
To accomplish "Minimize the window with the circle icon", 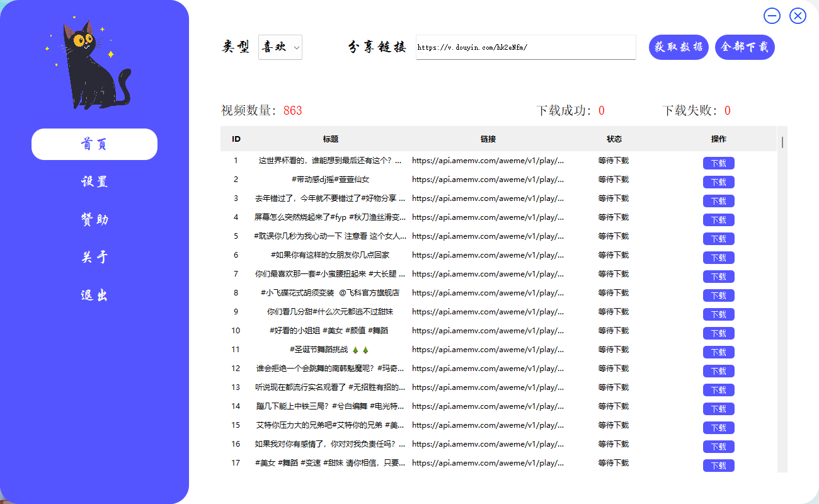I will coord(772,16).
